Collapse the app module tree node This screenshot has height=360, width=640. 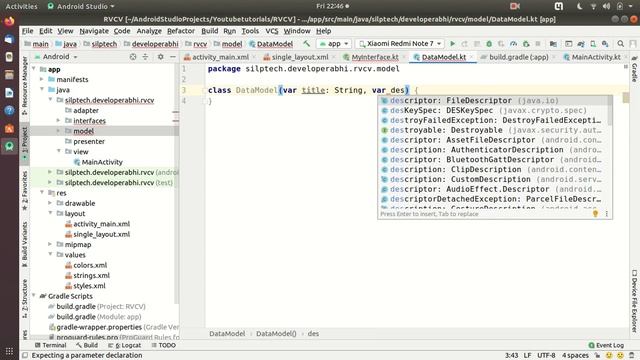34,69
